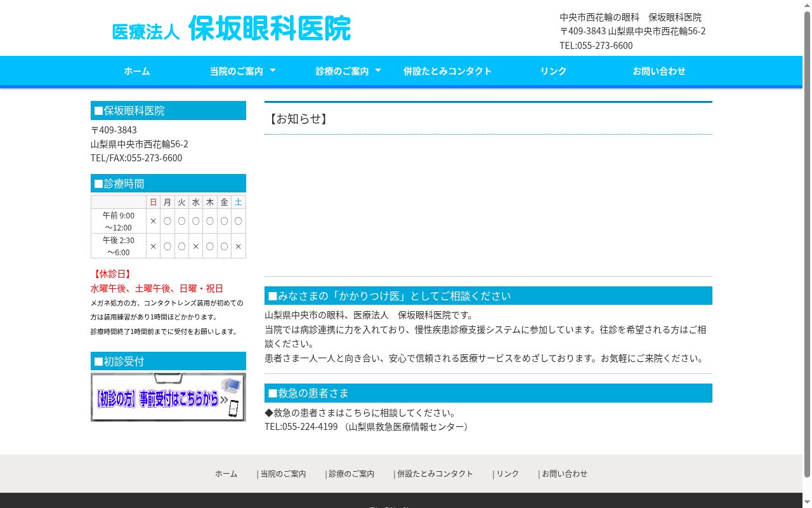Click the ■救急の患者さま section heading
The width and height of the screenshot is (812, 508).
[x=488, y=393]
